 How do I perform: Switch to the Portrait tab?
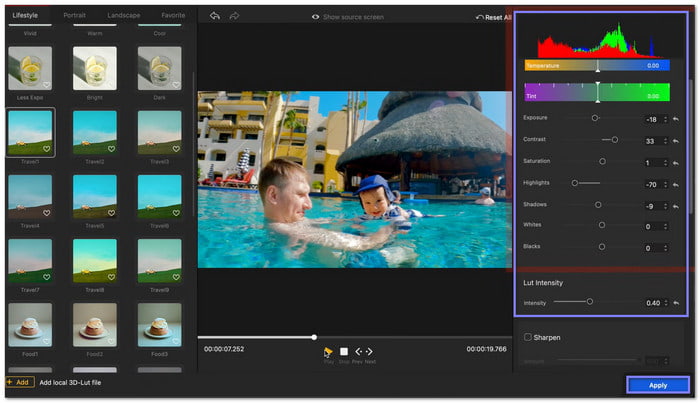(x=74, y=15)
